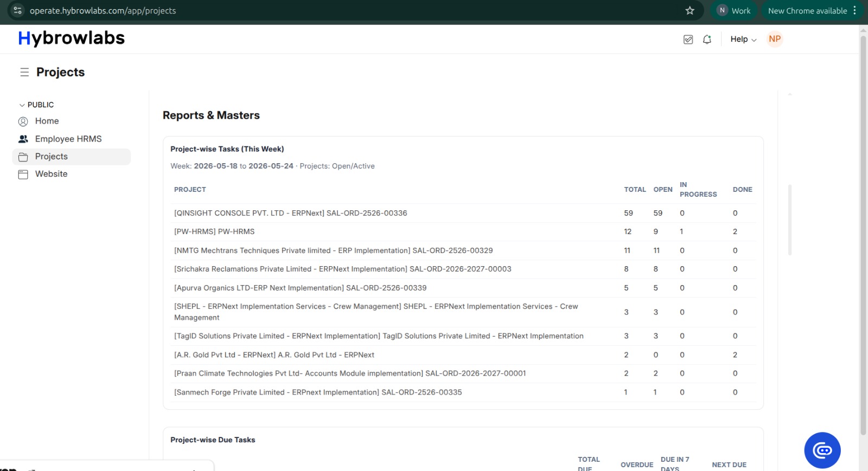Open the site information icon in address bar

click(x=17, y=10)
